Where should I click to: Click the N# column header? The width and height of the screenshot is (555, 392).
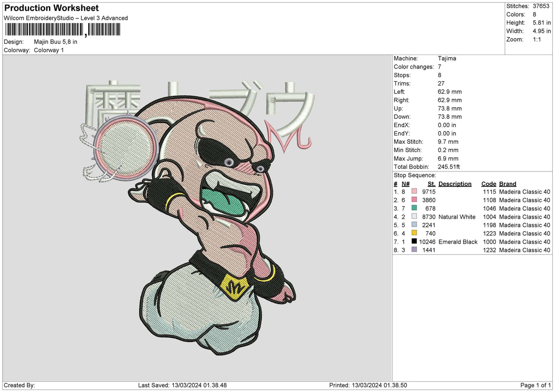click(406, 184)
